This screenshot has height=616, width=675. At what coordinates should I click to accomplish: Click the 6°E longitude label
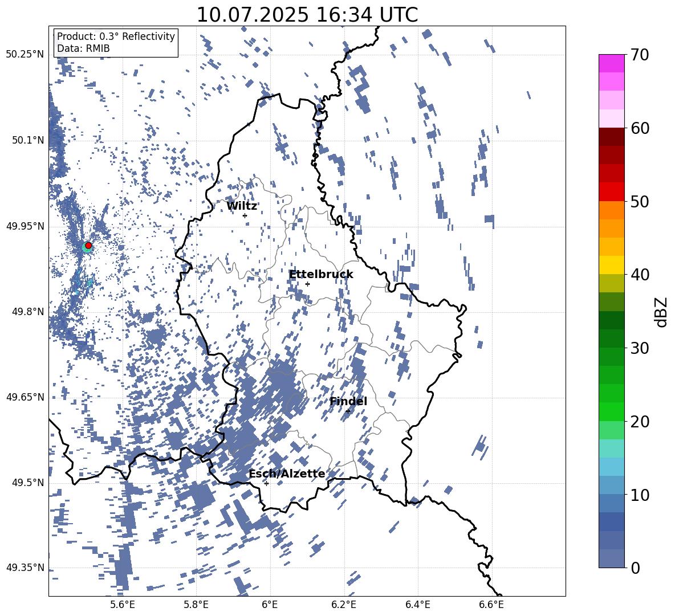(270, 605)
